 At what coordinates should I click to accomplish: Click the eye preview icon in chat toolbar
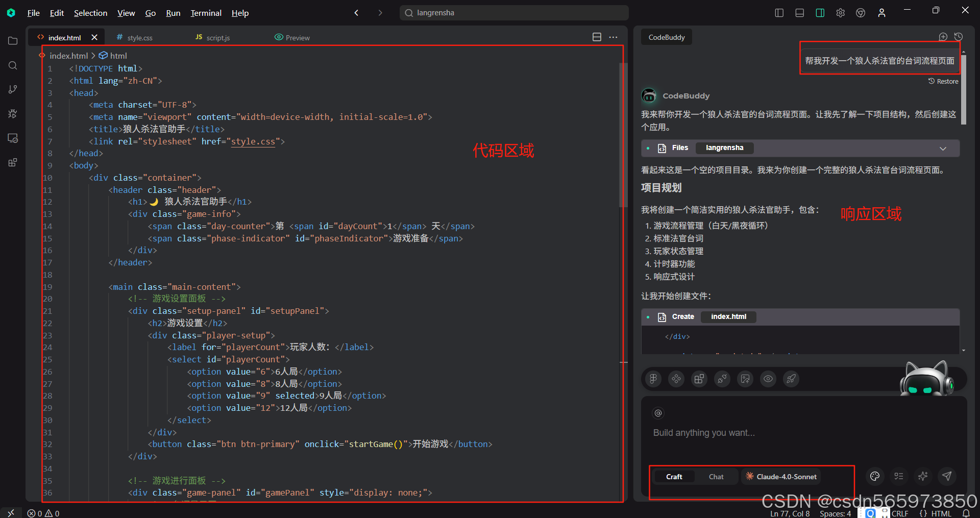tap(768, 379)
